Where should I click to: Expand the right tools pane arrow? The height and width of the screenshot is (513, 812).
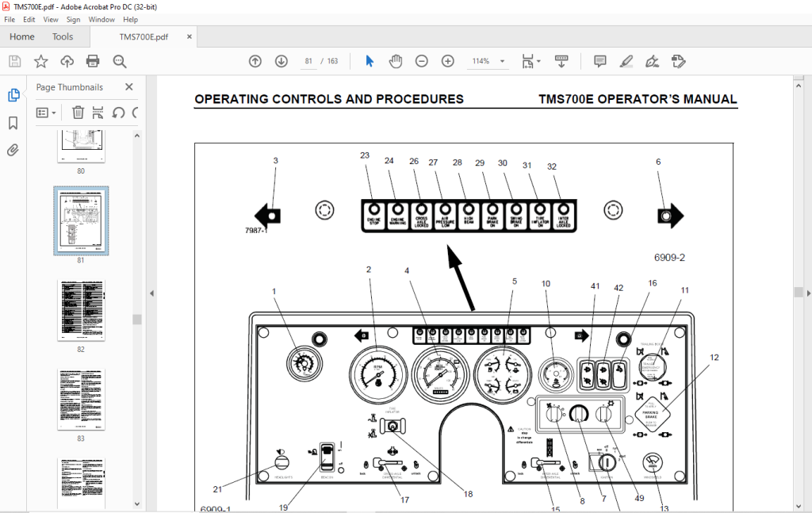pyautogui.click(x=808, y=293)
